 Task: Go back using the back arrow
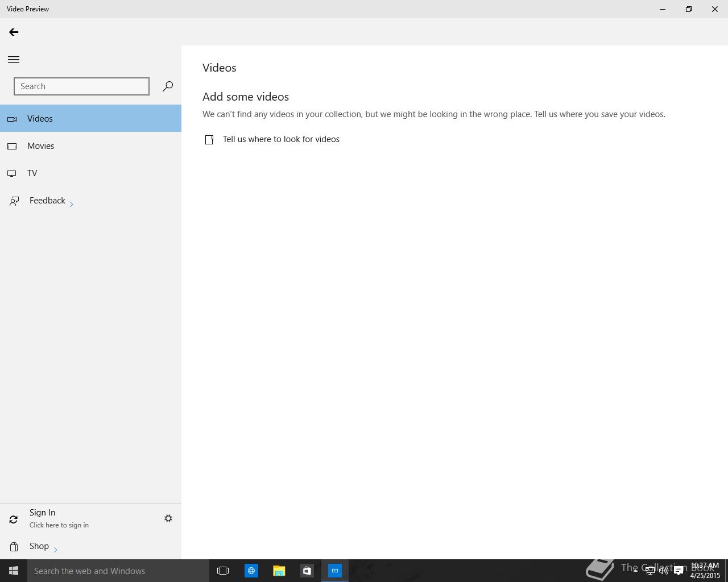[x=14, y=32]
